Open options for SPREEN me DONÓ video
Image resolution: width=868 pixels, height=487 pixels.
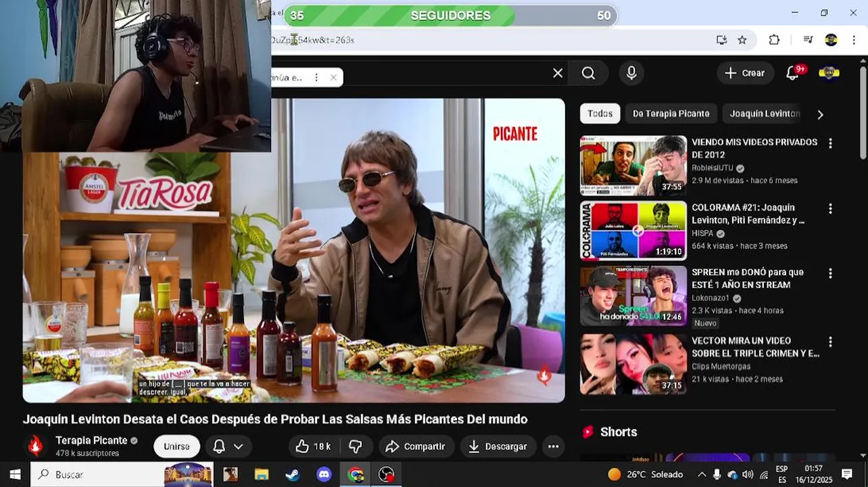point(830,273)
